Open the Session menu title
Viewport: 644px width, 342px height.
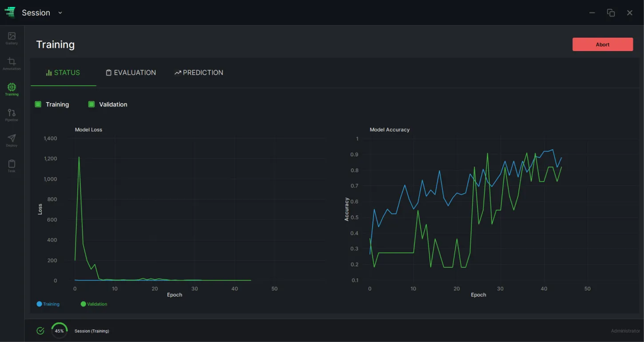pos(36,13)
